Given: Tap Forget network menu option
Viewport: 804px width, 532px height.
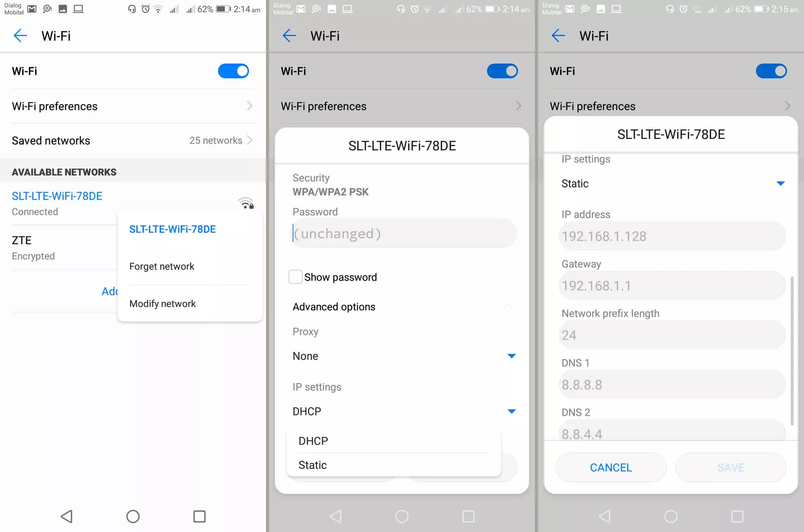Looking at the screenshot, I should (161, 266).
